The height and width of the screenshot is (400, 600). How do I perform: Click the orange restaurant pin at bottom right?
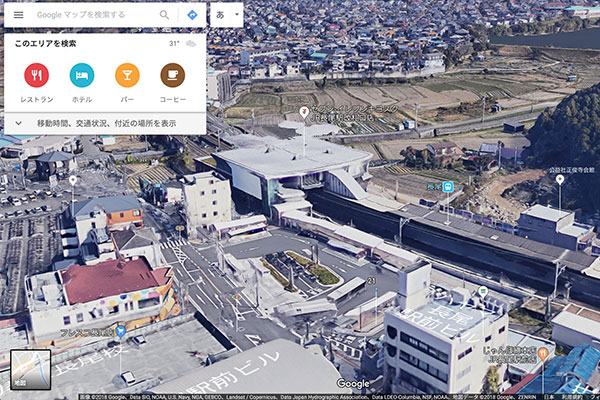(541, 352)
